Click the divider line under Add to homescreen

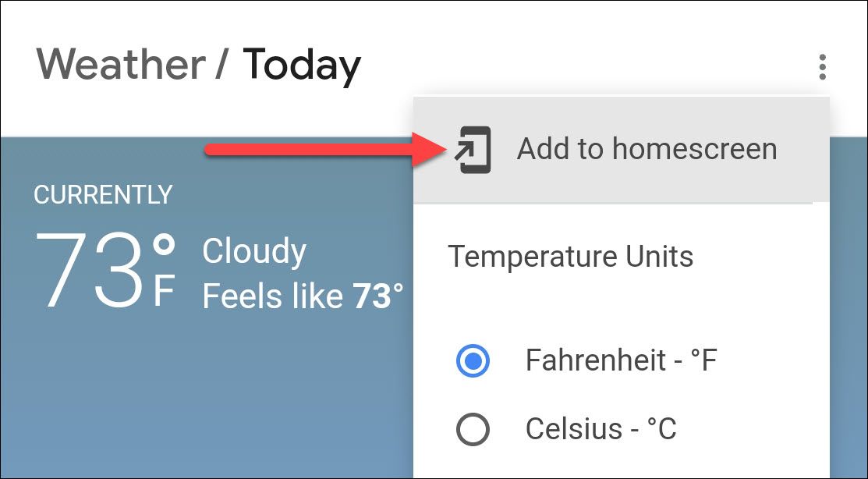pyautogui.click(x=613, y=203)
